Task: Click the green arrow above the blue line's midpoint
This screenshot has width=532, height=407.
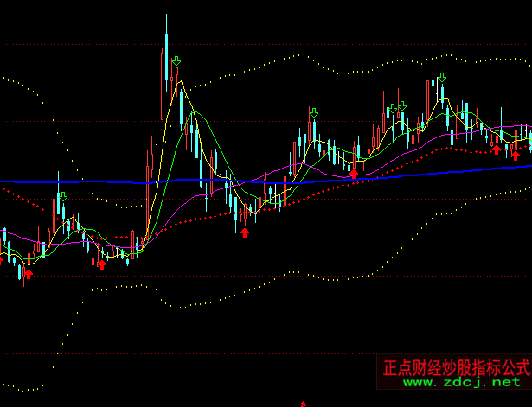Action: (x=313, y=112)
